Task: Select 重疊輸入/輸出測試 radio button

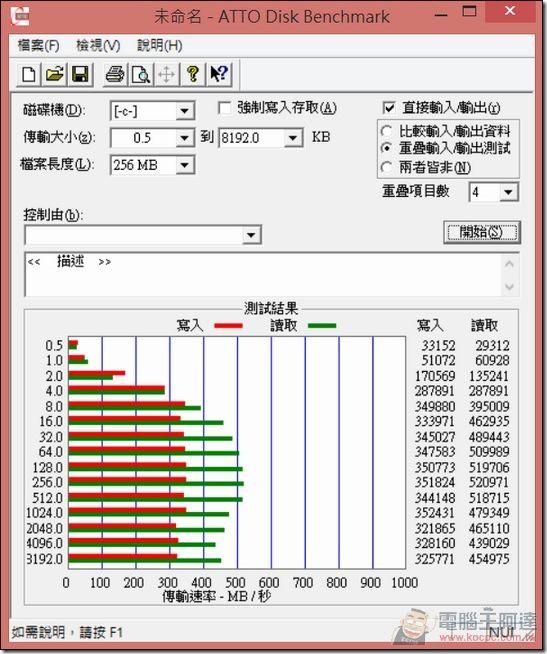Action: pos(386,148)
